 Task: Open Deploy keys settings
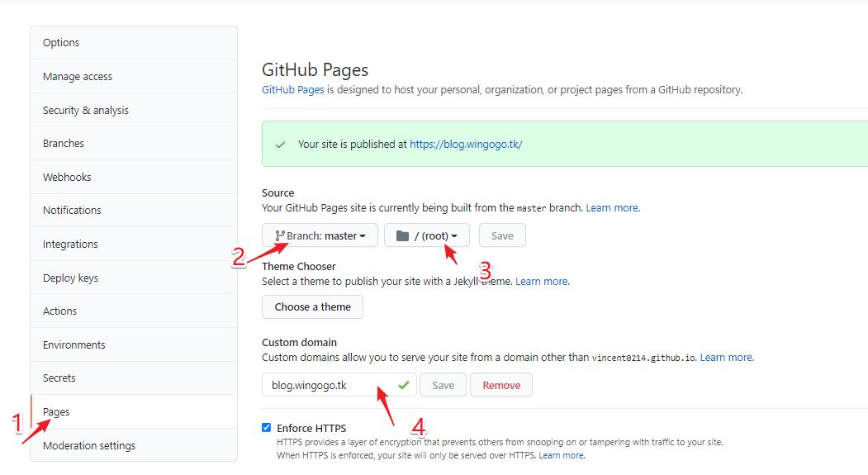click(x=70, y=278)
